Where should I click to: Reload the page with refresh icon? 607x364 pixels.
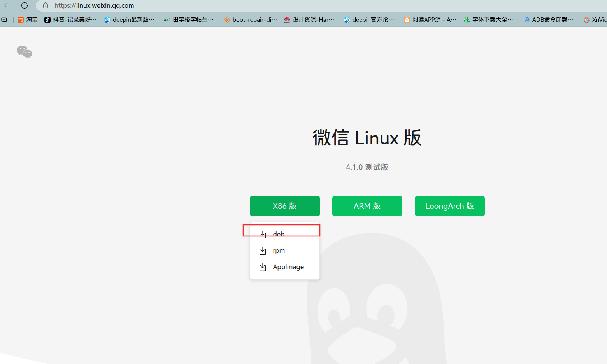[25, 5]
